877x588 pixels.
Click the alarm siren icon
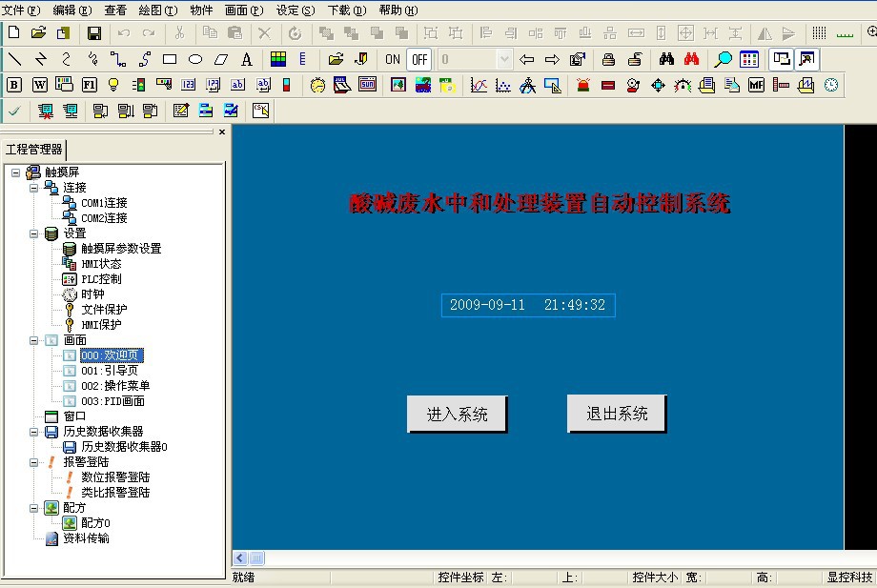pyautogui.click(x=583, y=85)
